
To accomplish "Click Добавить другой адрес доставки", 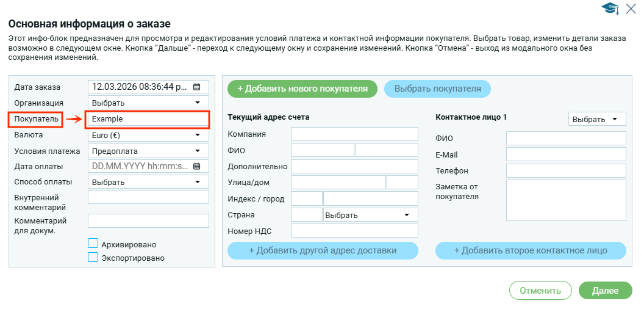I will click(323, 250).
